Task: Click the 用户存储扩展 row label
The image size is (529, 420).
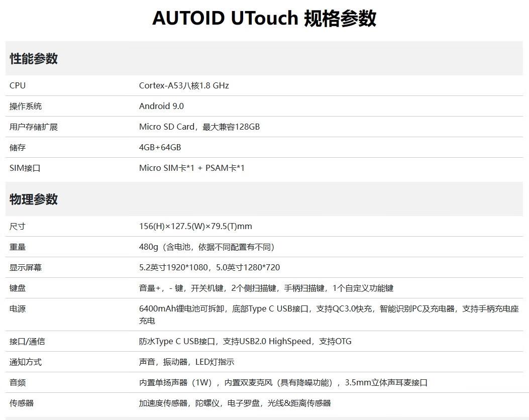Action: (x=34, y=127)
